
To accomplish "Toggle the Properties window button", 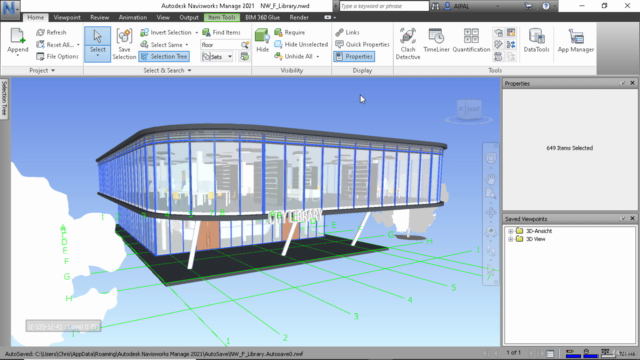I will click(x=354, y=56).
